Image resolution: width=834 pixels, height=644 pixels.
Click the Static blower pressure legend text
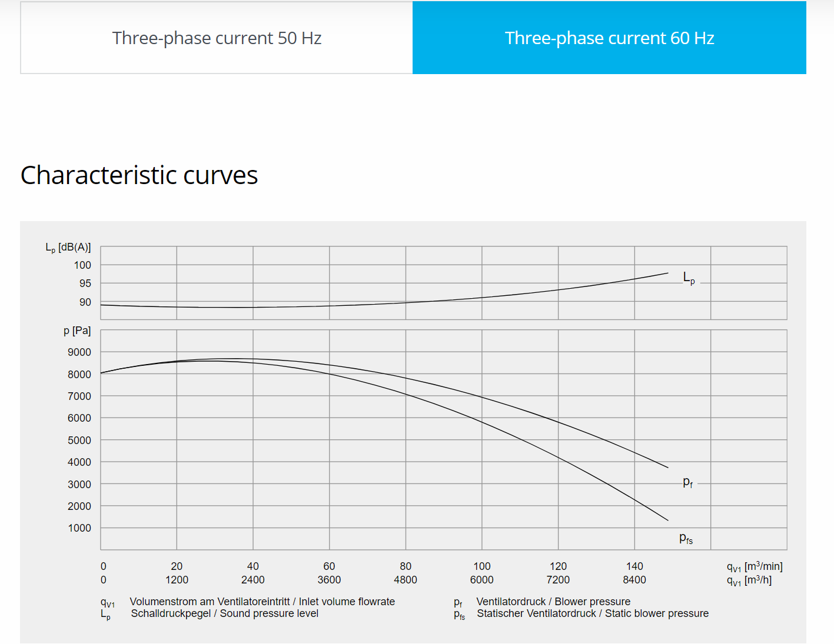pyautogui.click(x=593, y=613)
